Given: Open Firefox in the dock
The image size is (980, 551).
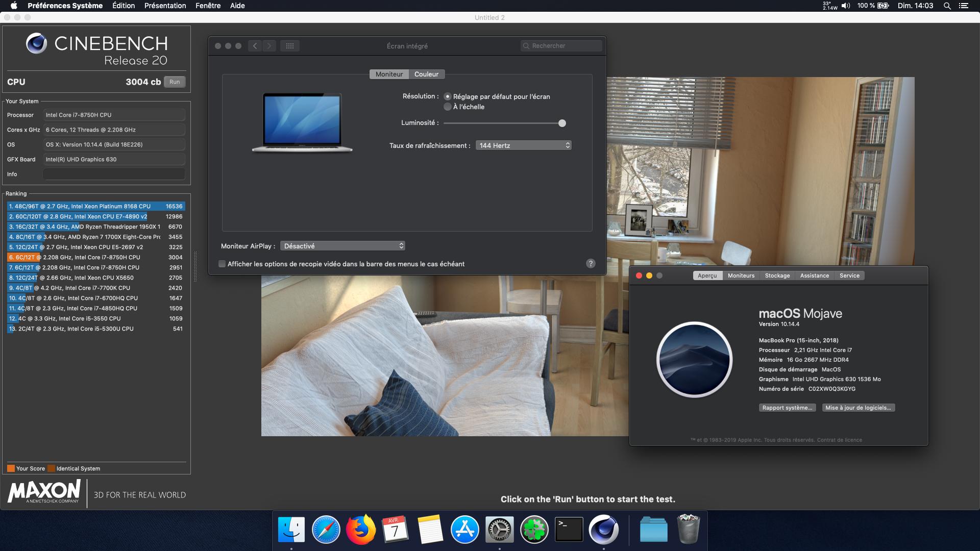Looking at the screenshot, I should [x=361, y=530].
